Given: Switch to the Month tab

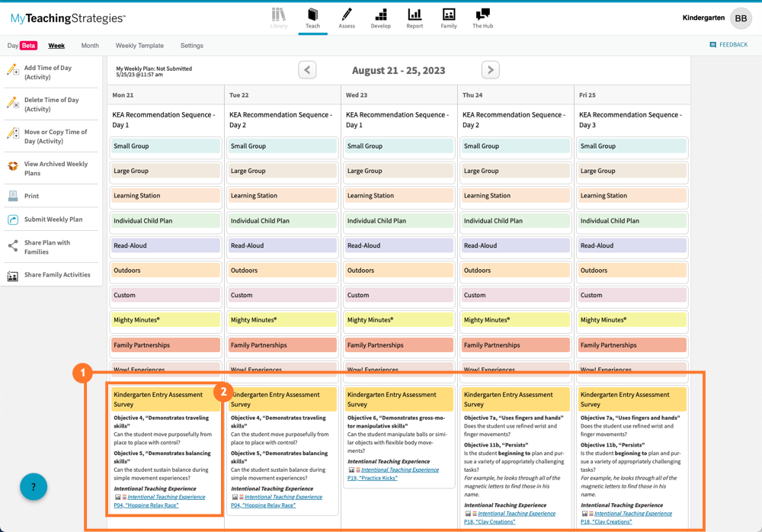Looking at the screenshot, I should [x=90, y=45].
